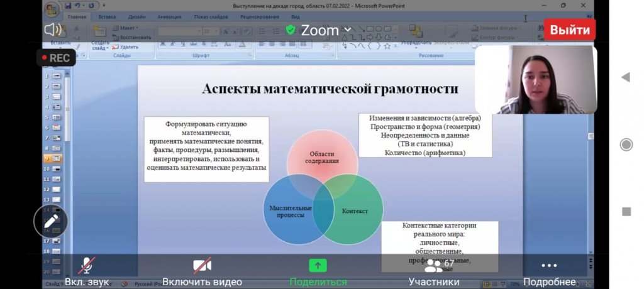Open the Контур фигуры shape outline dropdown
This screenshot has width=644, height=289.
(x=496, y=38)
